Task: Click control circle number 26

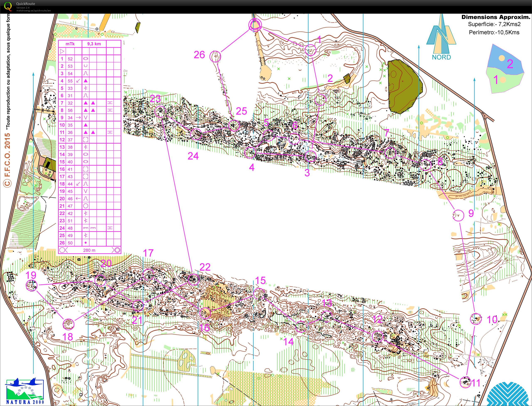Action: [x=215, y=57]
